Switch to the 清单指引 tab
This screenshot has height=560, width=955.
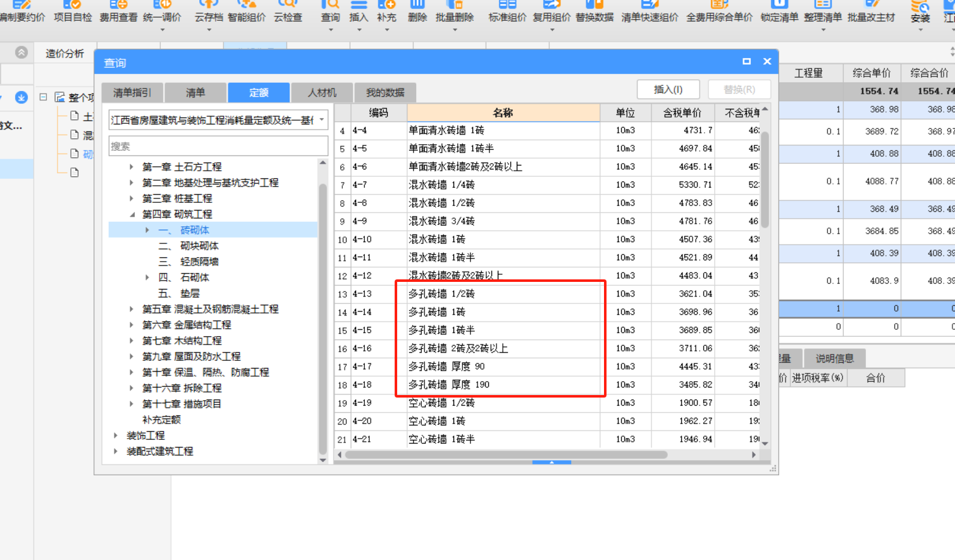(x=132, y=93)
